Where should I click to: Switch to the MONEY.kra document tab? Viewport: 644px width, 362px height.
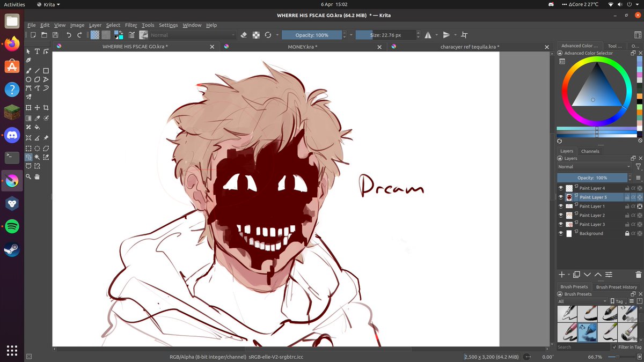click(x=302, y=47)
